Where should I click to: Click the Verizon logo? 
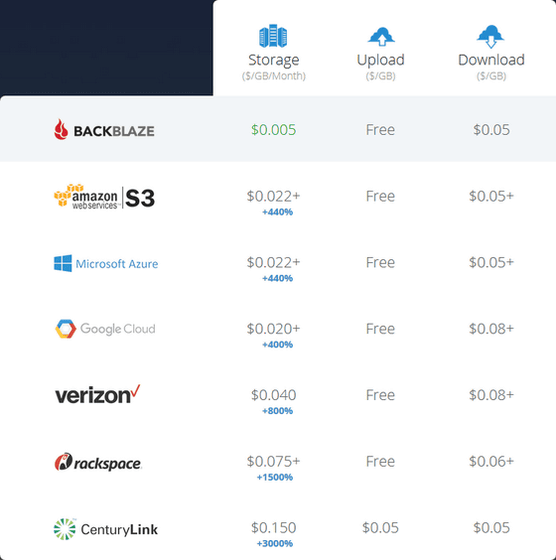pos(97,395)
